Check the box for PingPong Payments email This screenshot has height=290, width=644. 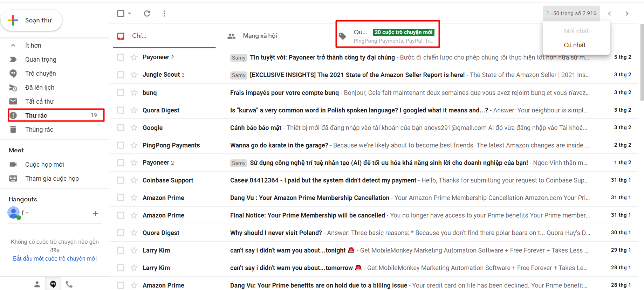coord(121,145)
